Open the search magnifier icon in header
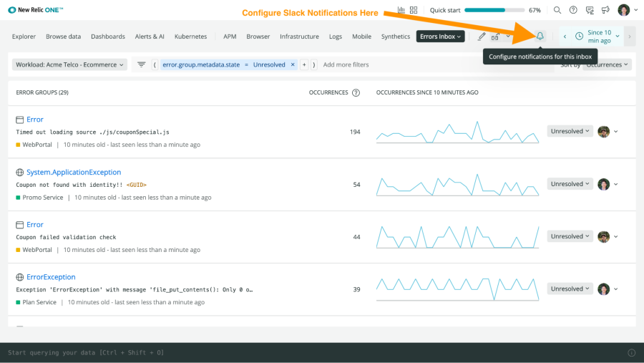Viewport: 644px width, 363px height. coord(556,11)
